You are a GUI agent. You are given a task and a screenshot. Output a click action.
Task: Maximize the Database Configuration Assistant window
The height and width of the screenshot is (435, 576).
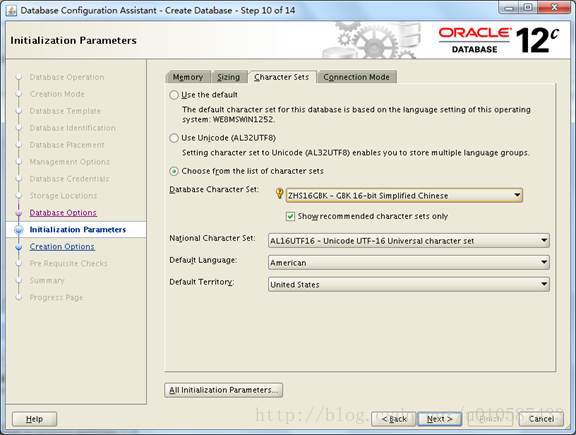coord(528,8)
